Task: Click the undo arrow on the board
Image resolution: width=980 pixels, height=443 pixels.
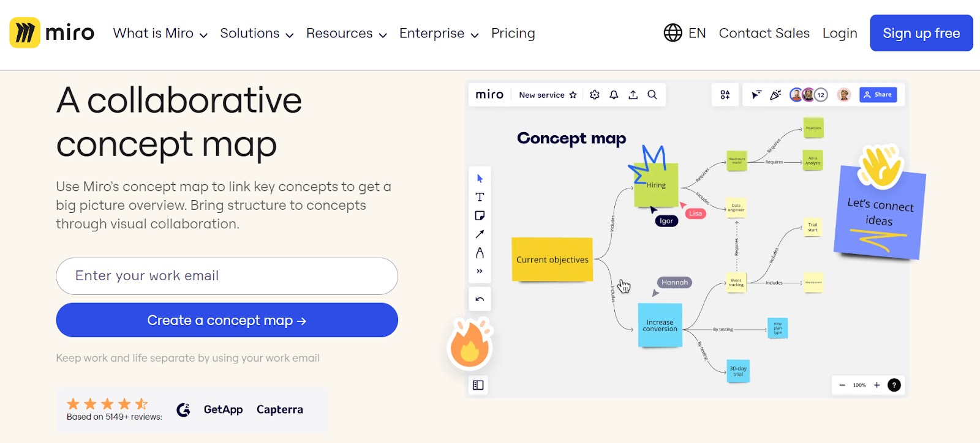Action: pyautogui.click(x=480, y=299)
